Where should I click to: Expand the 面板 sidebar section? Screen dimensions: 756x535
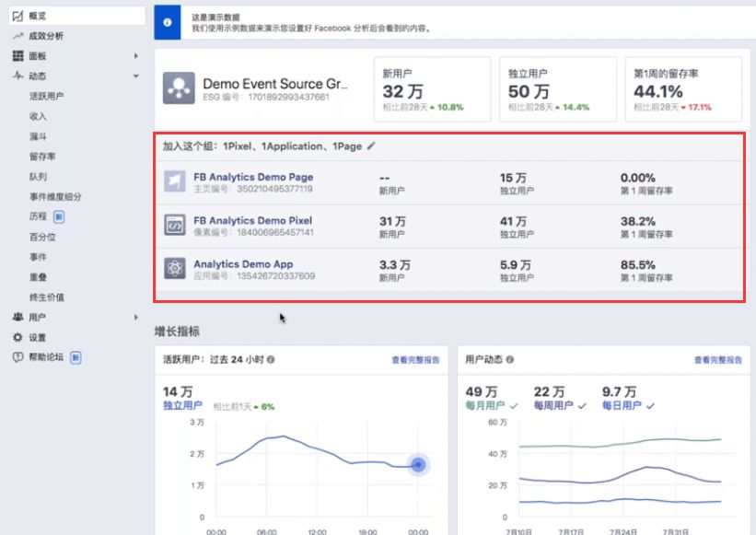(x=135, y=56)
